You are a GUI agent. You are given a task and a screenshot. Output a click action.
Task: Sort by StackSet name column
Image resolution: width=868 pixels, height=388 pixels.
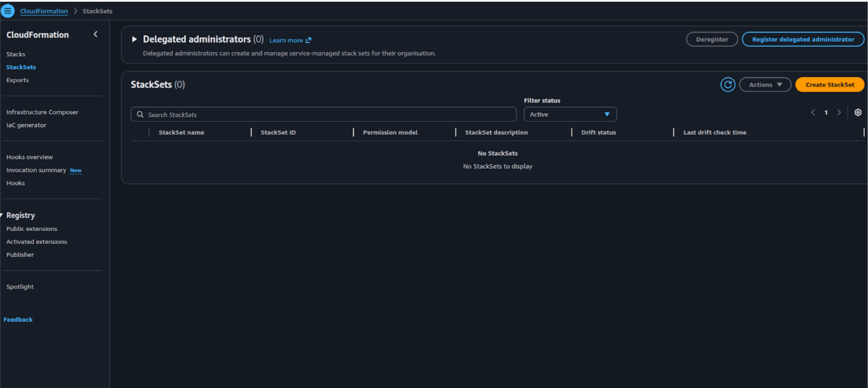tap(181, 132)
